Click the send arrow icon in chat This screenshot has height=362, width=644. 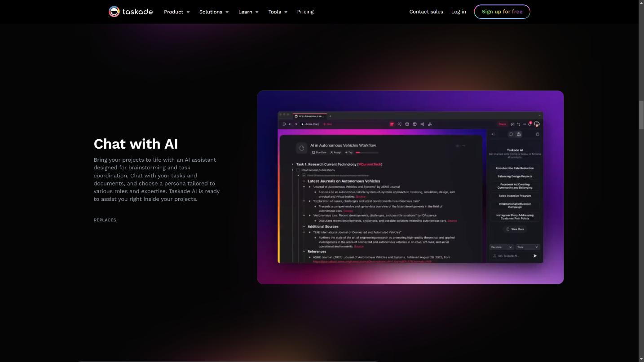click(x=535, y=256)
